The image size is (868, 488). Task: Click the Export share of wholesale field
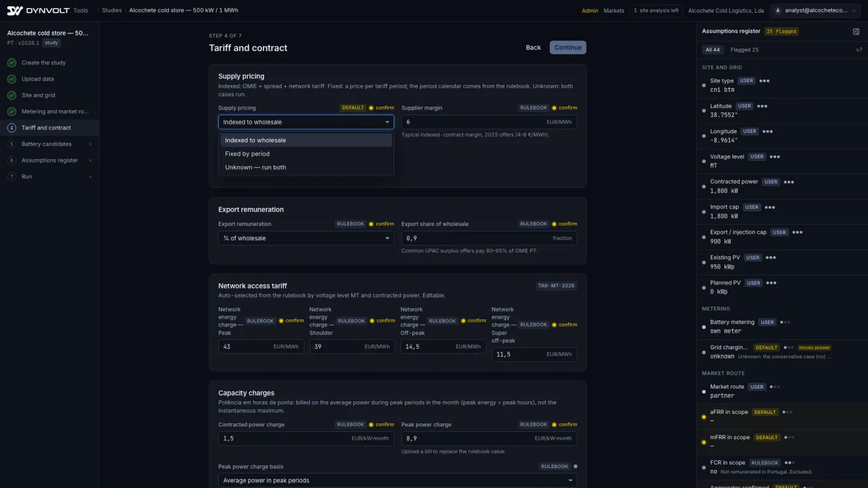click(489, 238)
